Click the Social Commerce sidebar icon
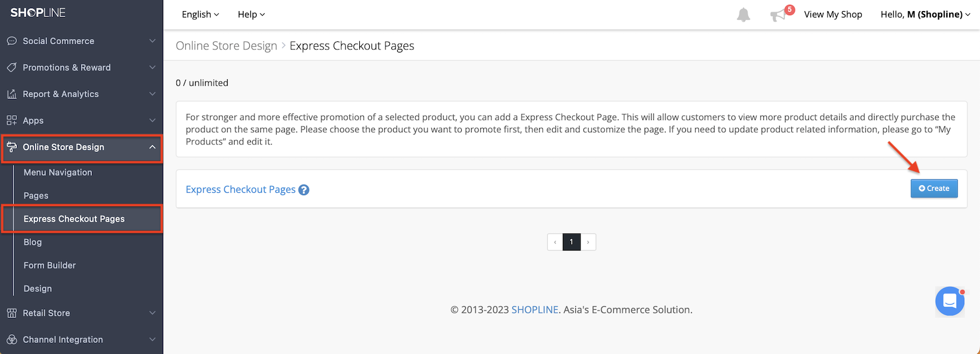This screenshot has width=980, height=354. [x=12, y=41]
